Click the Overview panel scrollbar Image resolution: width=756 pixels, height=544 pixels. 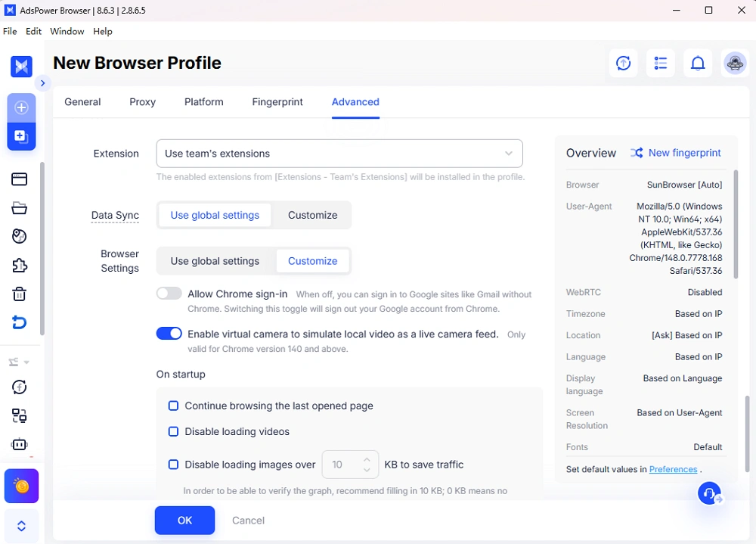tap(736, 224)
